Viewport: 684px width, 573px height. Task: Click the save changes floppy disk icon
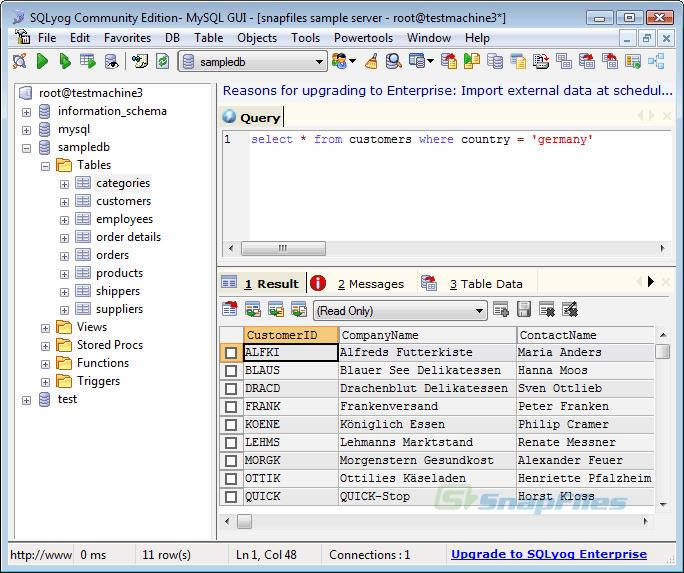(x=523, y=309)
